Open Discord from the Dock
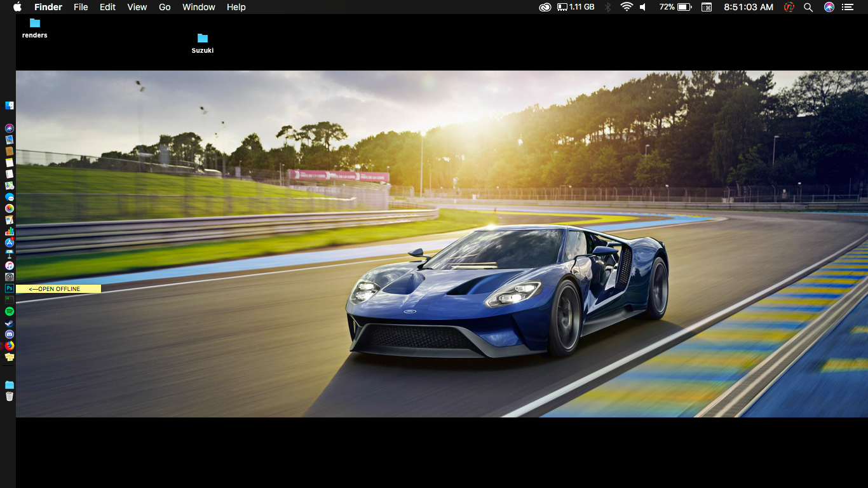This screenshot has height=488, width=868. [10, 334]
